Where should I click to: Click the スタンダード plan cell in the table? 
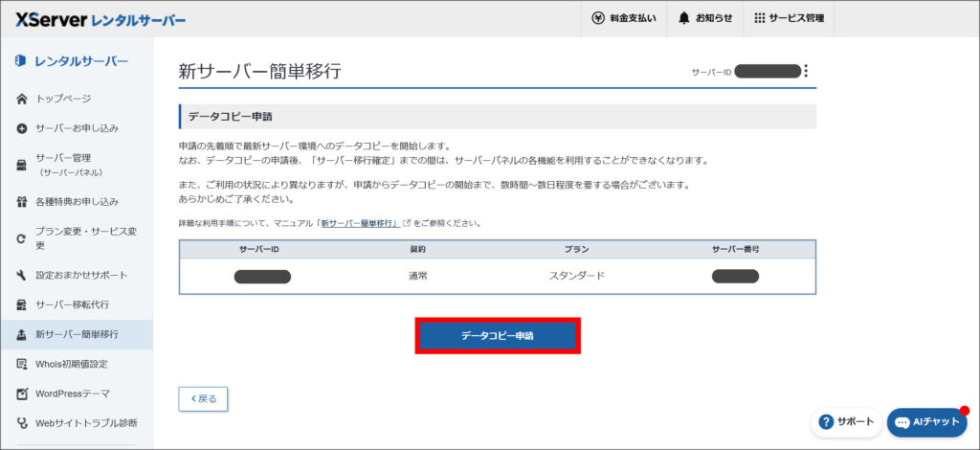click(x=577, y=276)
